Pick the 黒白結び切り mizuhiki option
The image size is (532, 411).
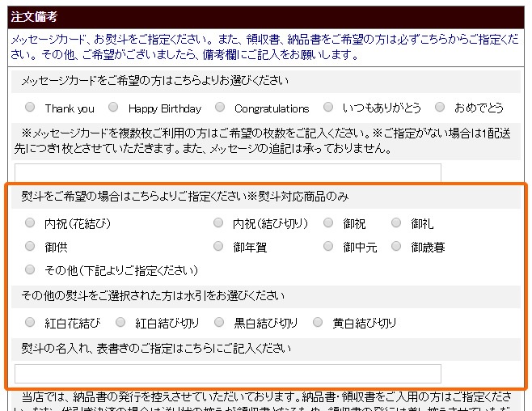click(220, 322)
